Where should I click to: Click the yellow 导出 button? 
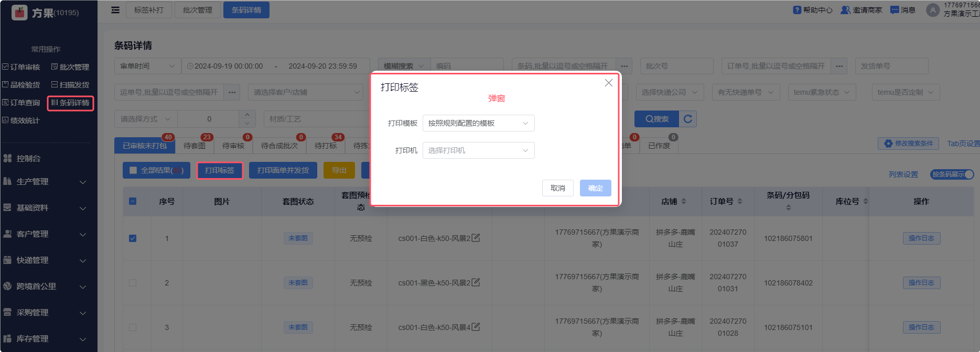pyautogui.click(x=339, y=170)
